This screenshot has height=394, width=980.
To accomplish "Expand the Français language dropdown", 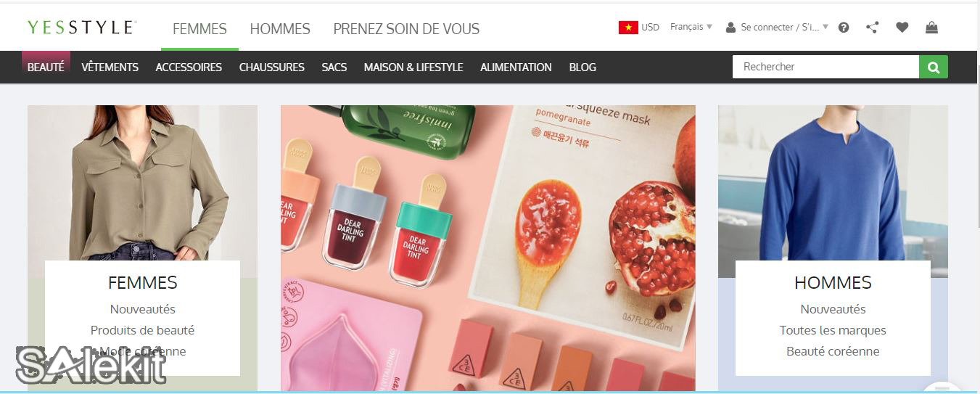I will 691,27.
